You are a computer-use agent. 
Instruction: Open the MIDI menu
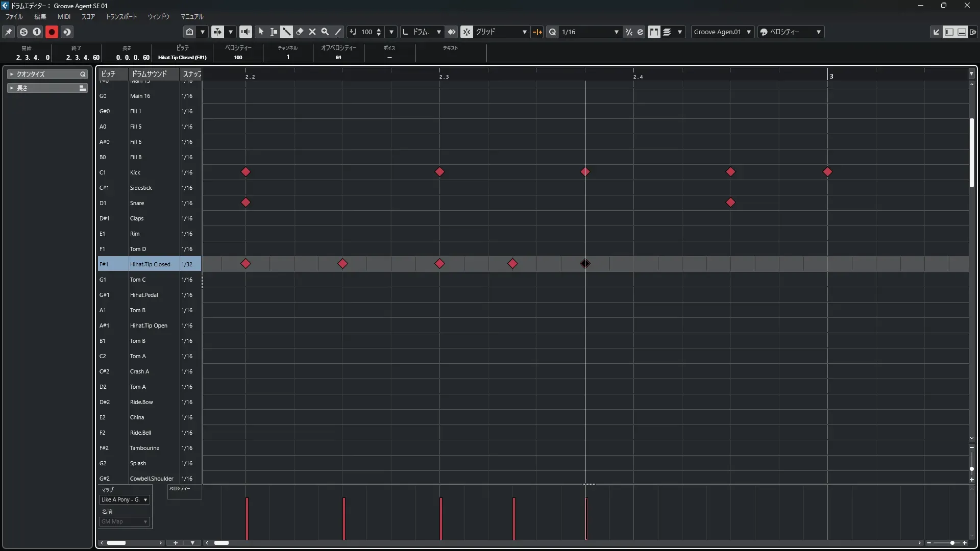point(64,16)
